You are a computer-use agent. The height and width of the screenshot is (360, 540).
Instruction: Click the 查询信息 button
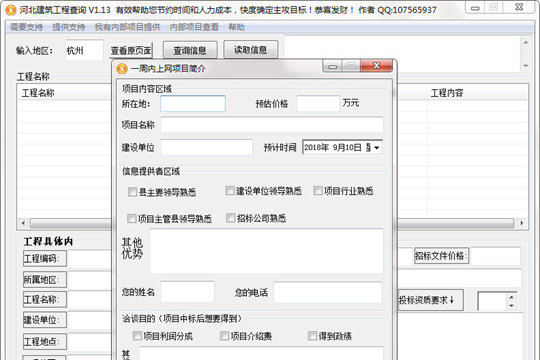pos(190,51)
